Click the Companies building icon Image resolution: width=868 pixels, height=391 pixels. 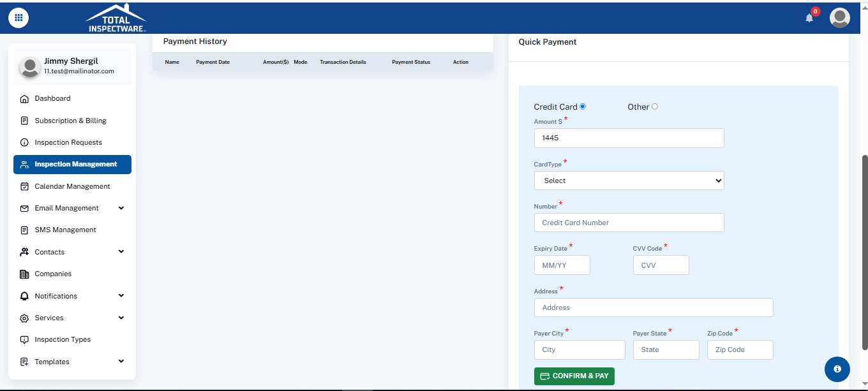(24, 274)
